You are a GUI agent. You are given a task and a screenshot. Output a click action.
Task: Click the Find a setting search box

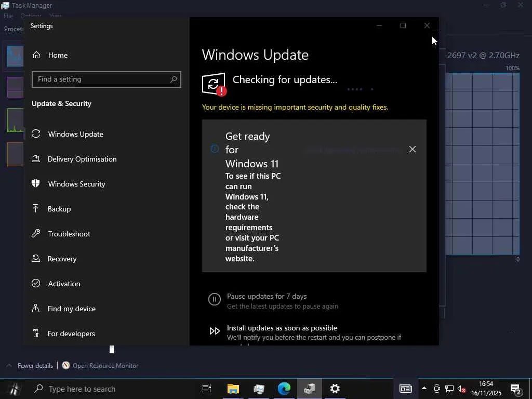coord(106,79)
